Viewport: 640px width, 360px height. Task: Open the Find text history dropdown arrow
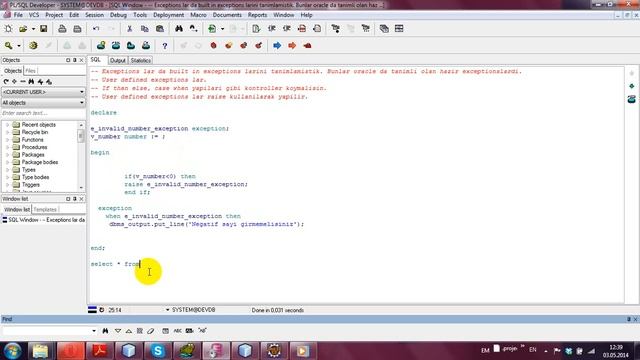pos(94,331)
